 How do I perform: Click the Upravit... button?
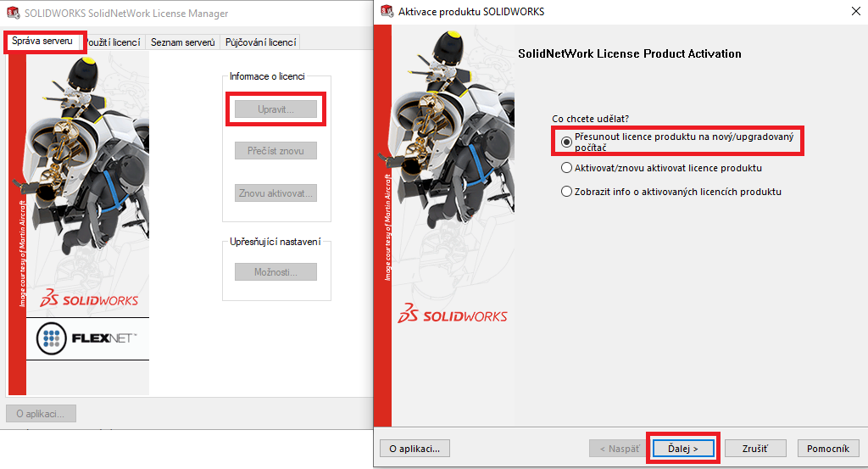[x=275, y=109]
